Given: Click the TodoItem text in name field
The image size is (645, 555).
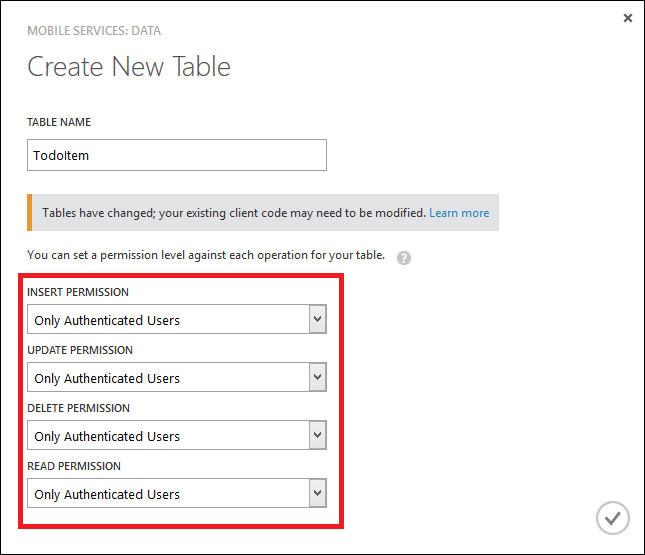Looking at the screenshot, I should pyautogui.click(x=61, y=156).
